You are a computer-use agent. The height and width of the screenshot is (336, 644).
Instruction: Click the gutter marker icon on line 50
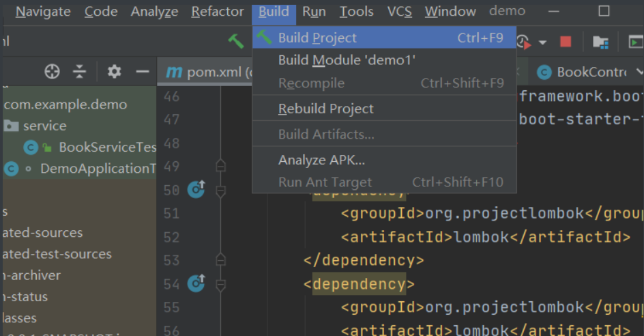[x=196, y=189]
